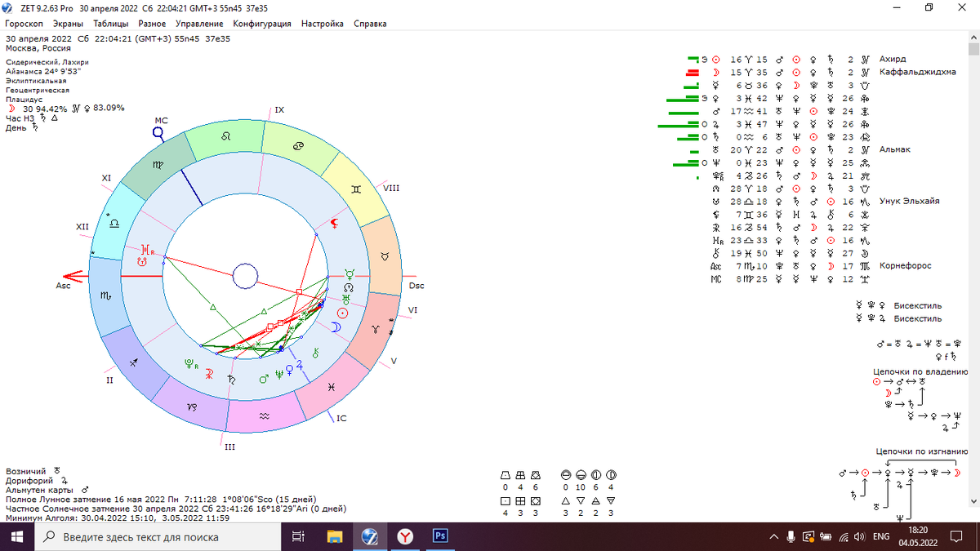Click the Альмутен карты line

[47, 490]
